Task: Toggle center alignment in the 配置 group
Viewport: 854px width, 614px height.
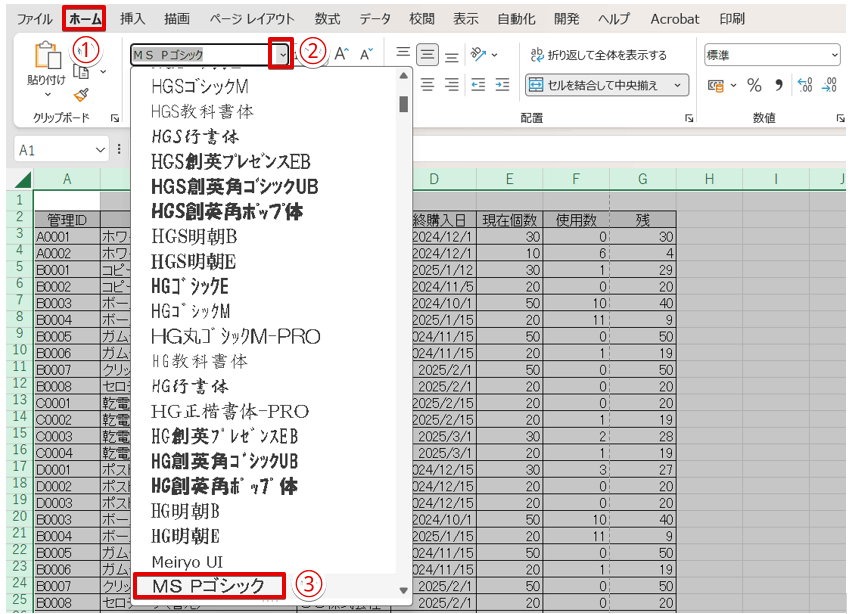Action: point(428,54)
